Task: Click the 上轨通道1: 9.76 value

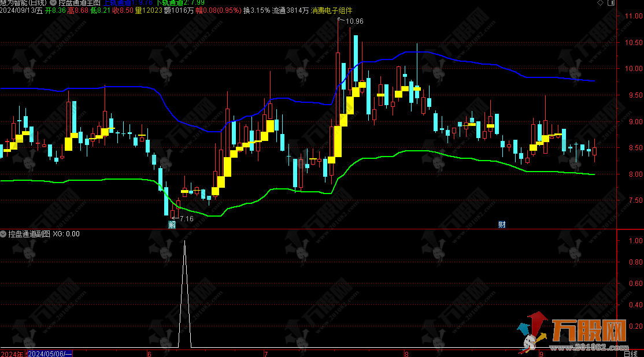Action: [x=128, y=2]
